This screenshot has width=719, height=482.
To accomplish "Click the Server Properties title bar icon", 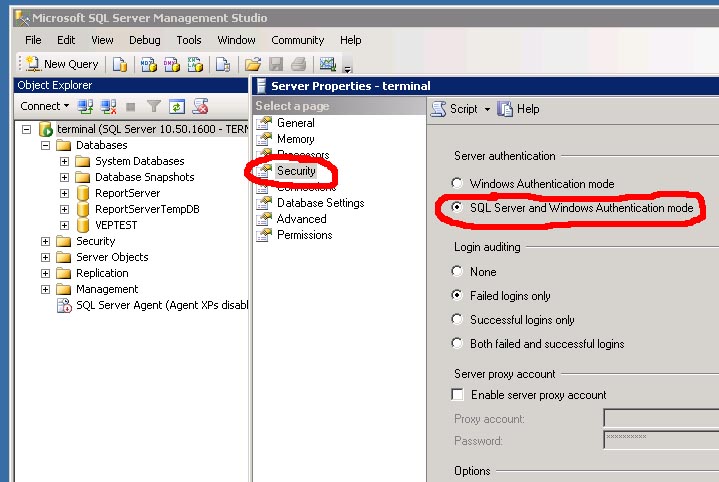I will [x=261, y=86].
